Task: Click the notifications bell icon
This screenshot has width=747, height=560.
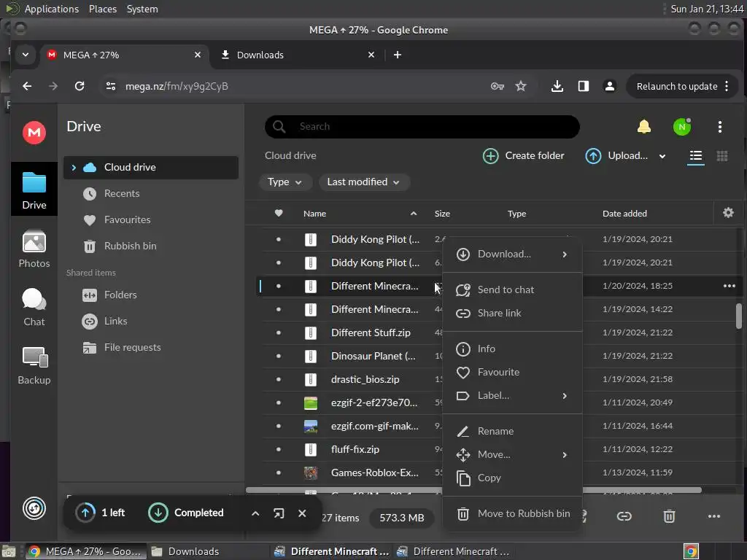Action: coord(643,127)
